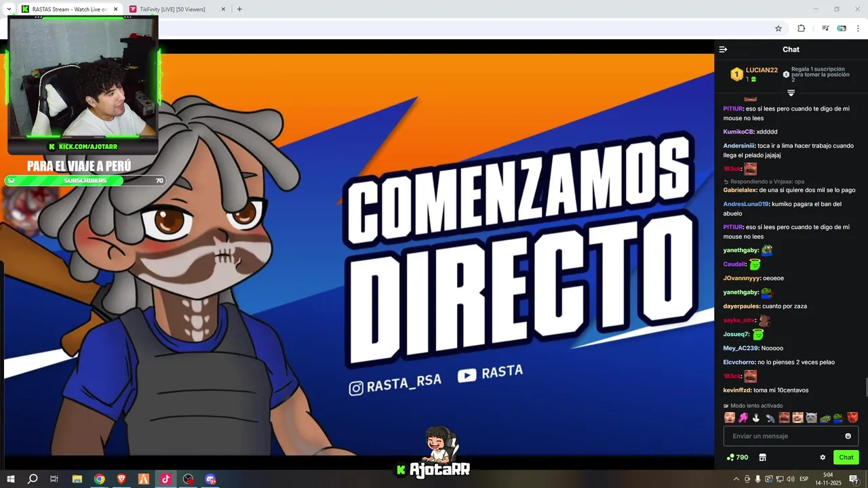
Task: Insert the bowing man emote
Action: (770, 418)
